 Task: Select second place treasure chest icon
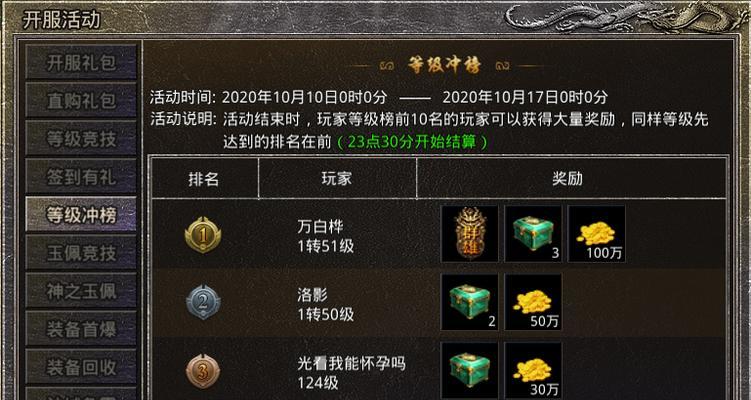[x=469, y=302]
